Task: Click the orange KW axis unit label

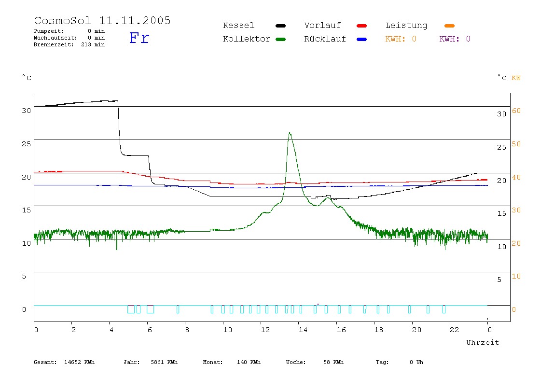Action: pos(516,78)
